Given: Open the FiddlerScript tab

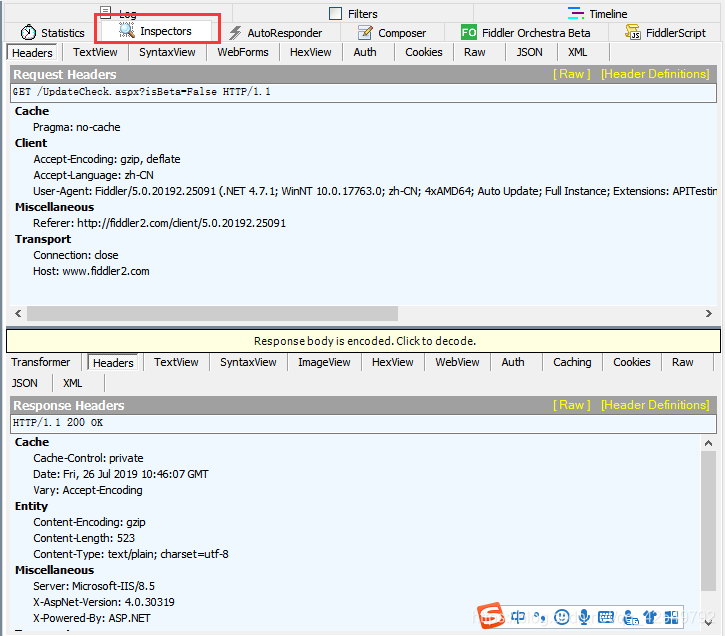Looking at the screenshot, I should pos(665,33).
